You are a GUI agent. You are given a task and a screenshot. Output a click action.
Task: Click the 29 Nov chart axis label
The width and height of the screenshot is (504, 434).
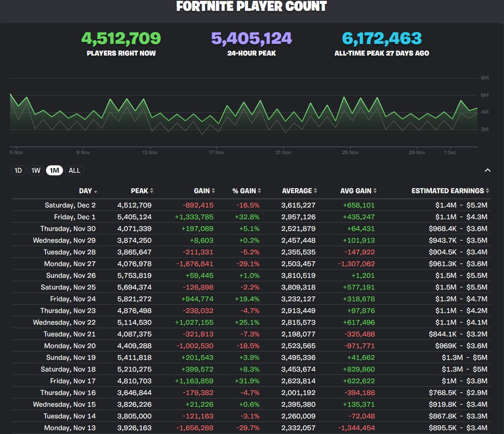(417, 152)
